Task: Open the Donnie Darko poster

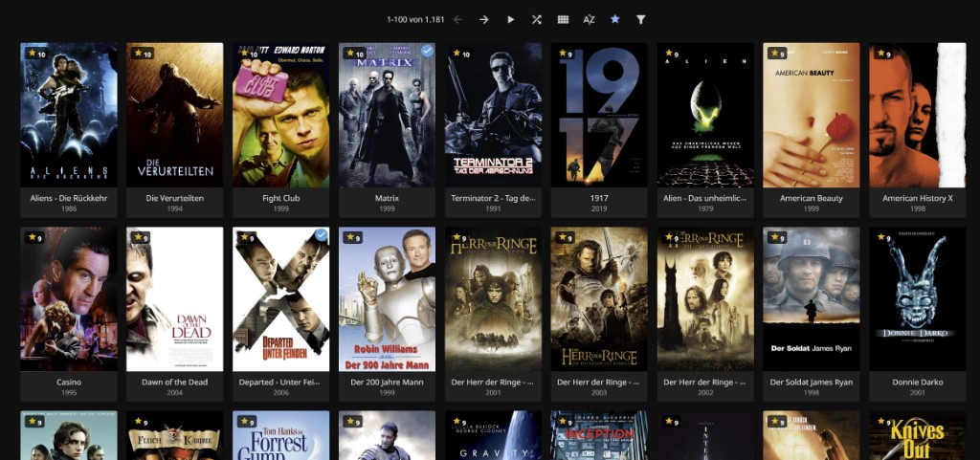Action: click(918, 299)
